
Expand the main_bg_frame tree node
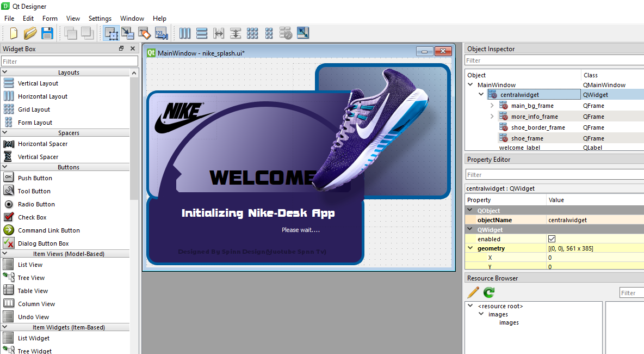492,106
